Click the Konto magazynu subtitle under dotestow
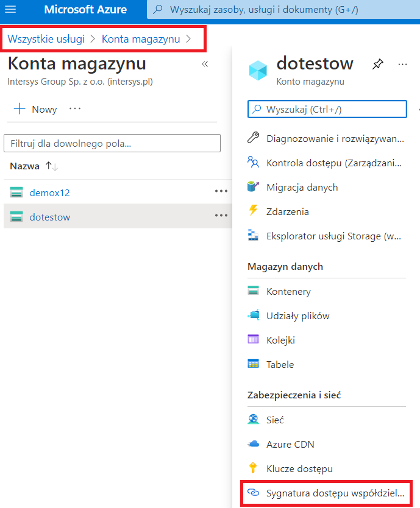 (310, 82)
